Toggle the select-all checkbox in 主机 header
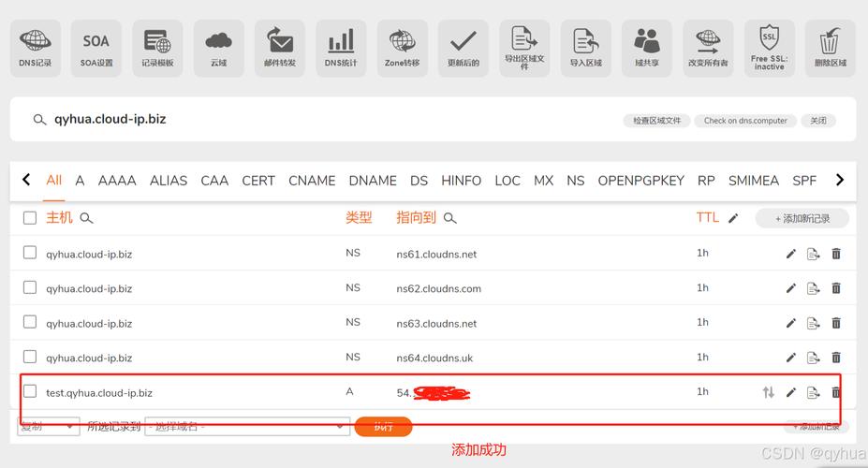 [x=30, y=218]
